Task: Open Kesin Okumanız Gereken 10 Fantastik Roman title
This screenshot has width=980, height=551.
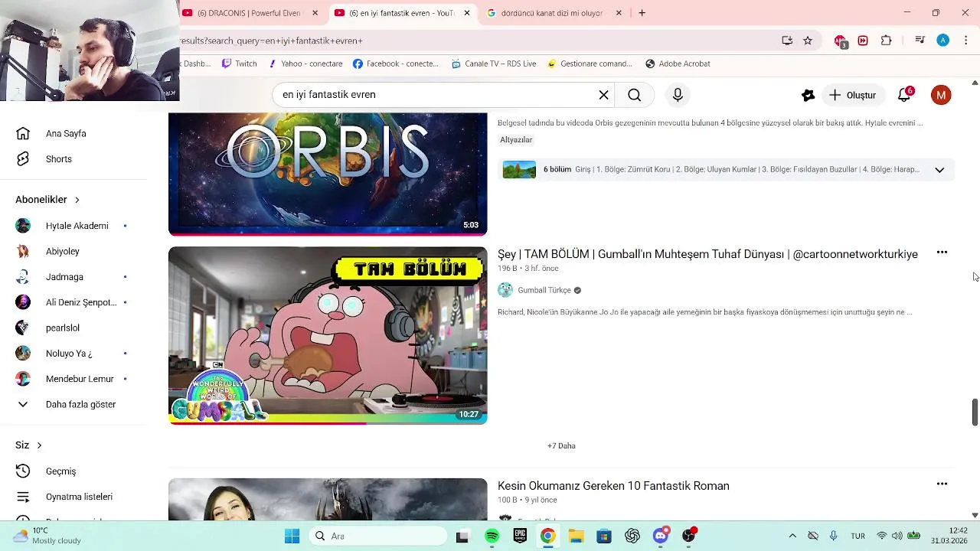Action: point(613,486)
